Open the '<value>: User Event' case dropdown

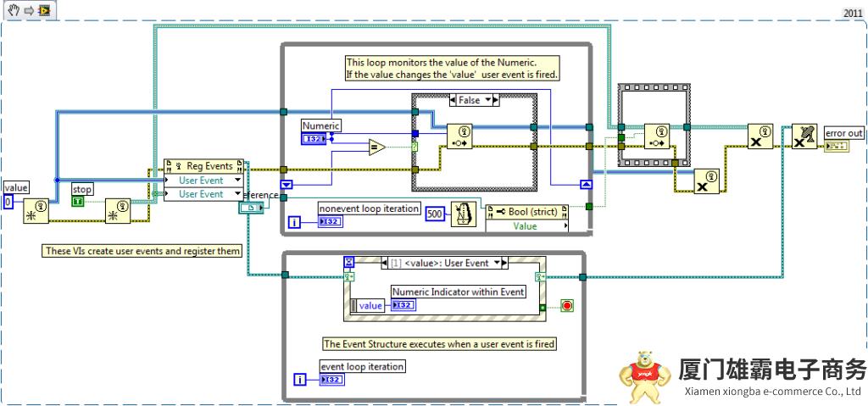pyautogui.click(x=498, y=263)
